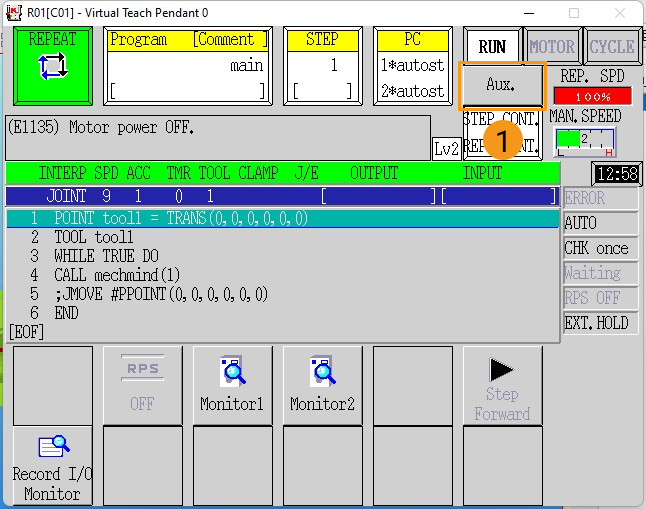
Task: Open the Monitor2 magnifier icon
Action: coord(323,371)
